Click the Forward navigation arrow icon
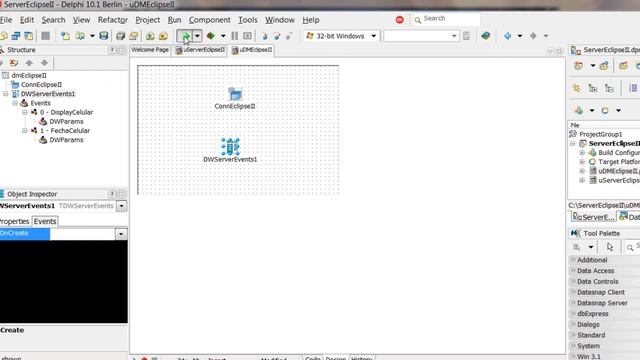640x360 pixels. tap(533, 36)
